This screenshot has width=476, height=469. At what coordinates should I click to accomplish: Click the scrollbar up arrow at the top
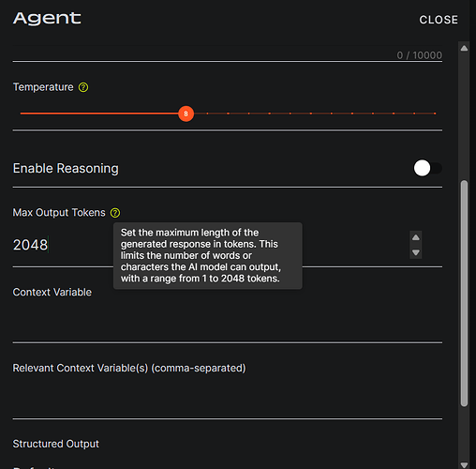click(464, 48)
